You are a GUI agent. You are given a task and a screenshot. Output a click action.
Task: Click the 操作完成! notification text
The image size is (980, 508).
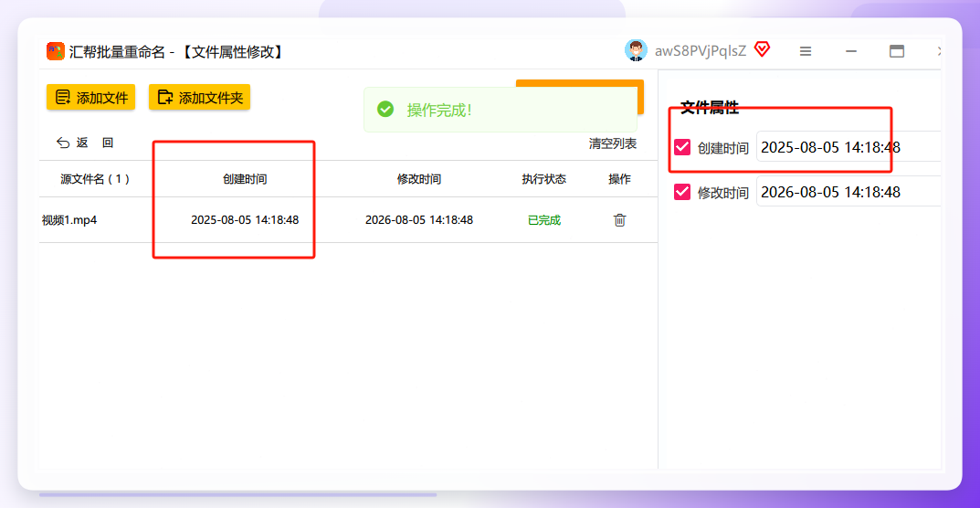pyautogui.click(x=439, y=110)
